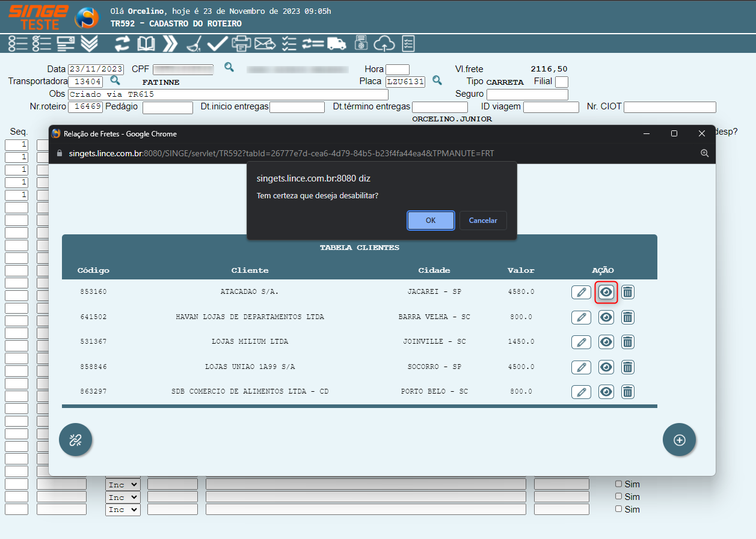Click the Seguro input field
Screen dimensions: 756x539
(527, 94)
